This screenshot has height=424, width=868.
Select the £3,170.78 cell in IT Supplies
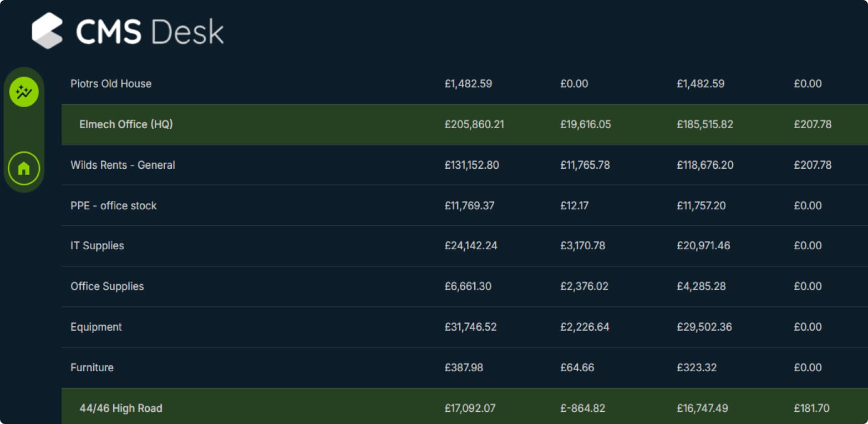(582, 245)
